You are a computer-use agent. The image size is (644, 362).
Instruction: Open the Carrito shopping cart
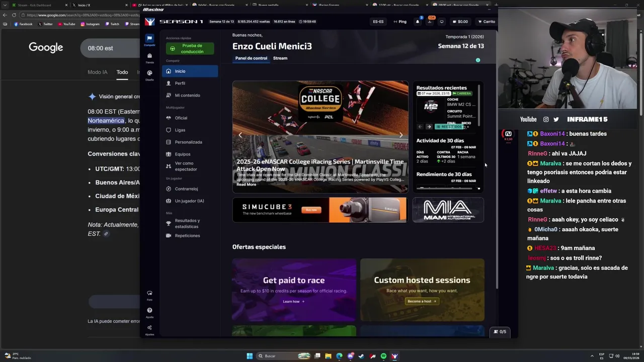(487, 22)
